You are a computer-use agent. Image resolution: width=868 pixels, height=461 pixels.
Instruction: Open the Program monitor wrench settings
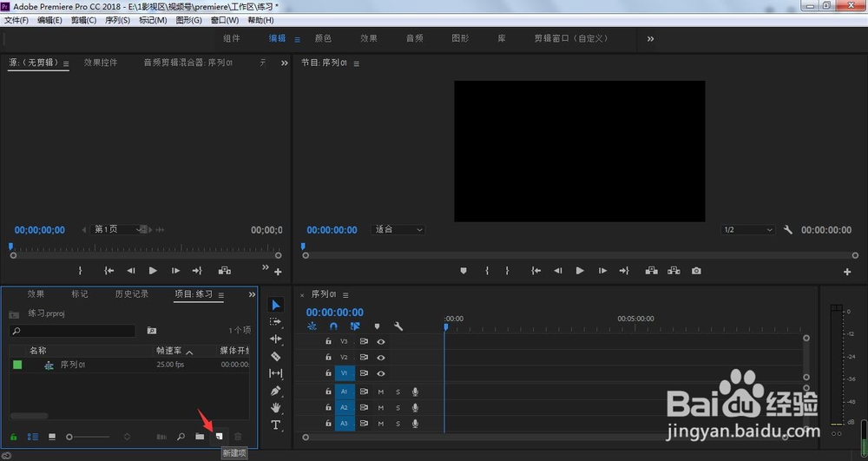coord(788,230)
